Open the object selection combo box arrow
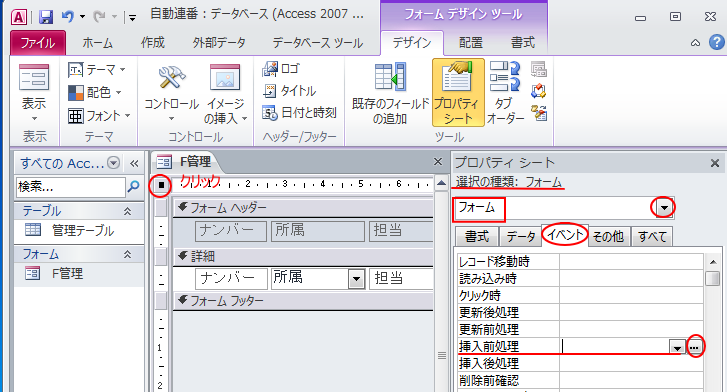The image size is (727, 392). tap(664, 208)
